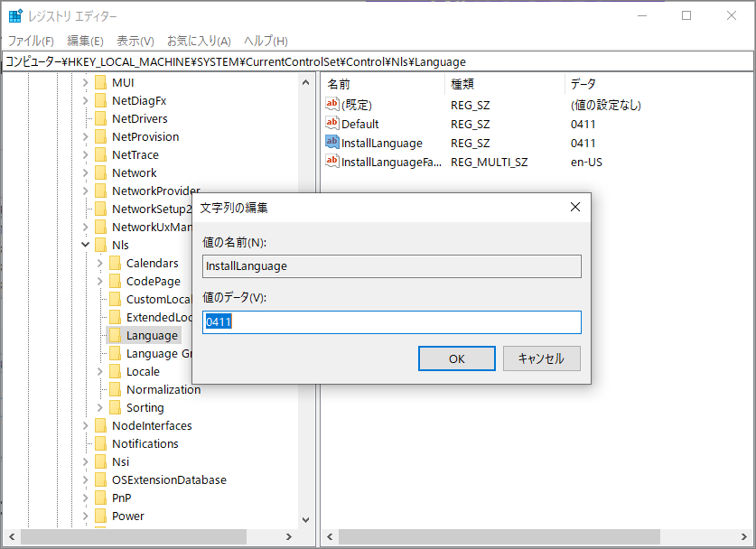Collapse the Nls tree node

pos(85,245)
